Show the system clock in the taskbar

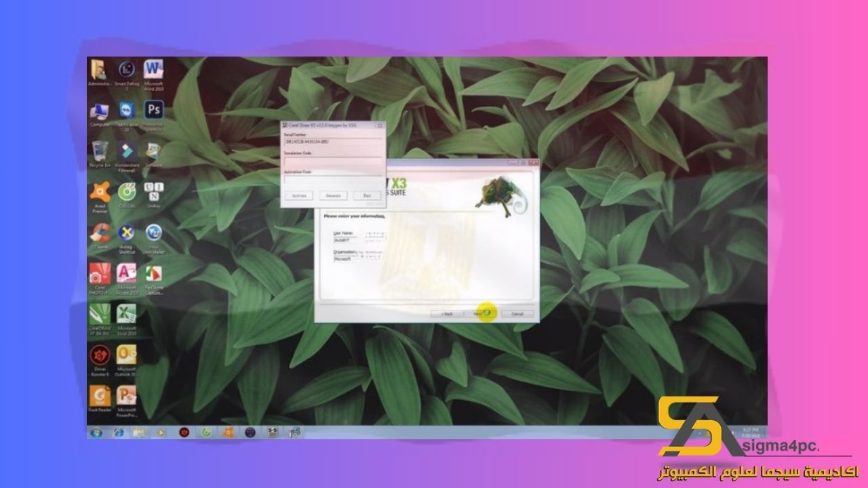click(x=750, y=431)
